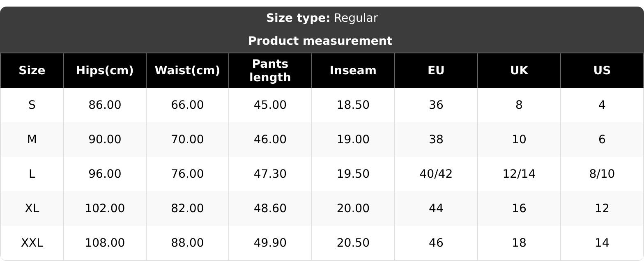Click the 20.50 inseam cell

[x=353, y=243]
